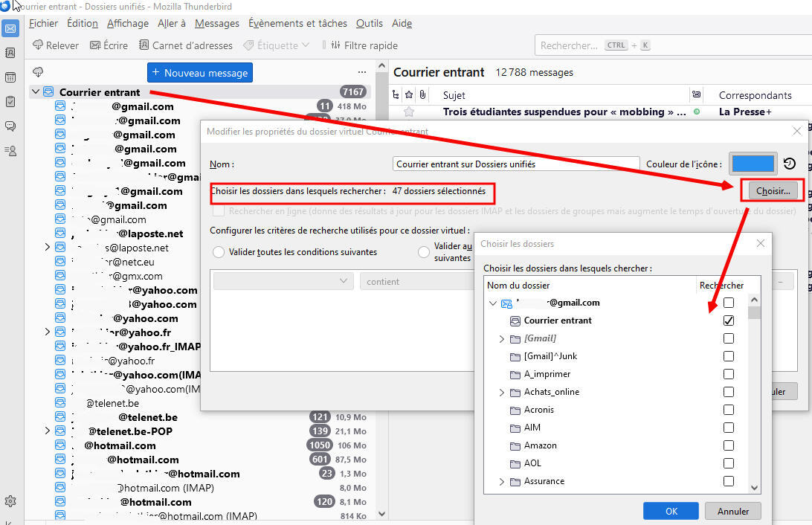Check the gmail.com account checkbox
The width and height of the screenshot is (812, 525).
pyautogui.click(x=728, y=303)
